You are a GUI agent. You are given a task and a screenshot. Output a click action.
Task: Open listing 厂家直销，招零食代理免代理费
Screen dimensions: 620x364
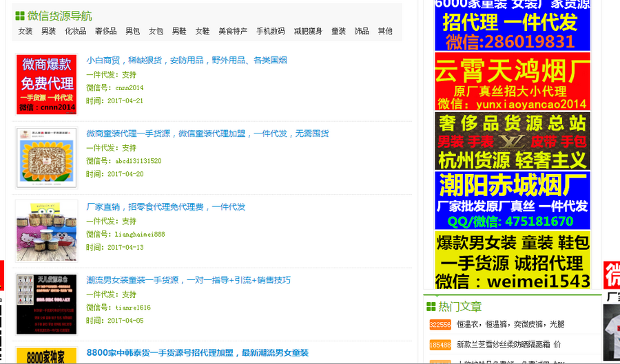point(165,207)
